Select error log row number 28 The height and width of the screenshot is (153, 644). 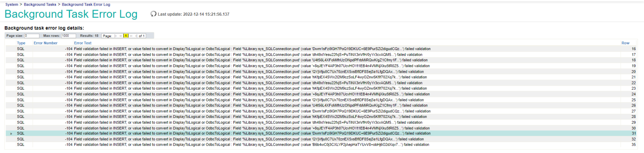click(x=321, y=117)
